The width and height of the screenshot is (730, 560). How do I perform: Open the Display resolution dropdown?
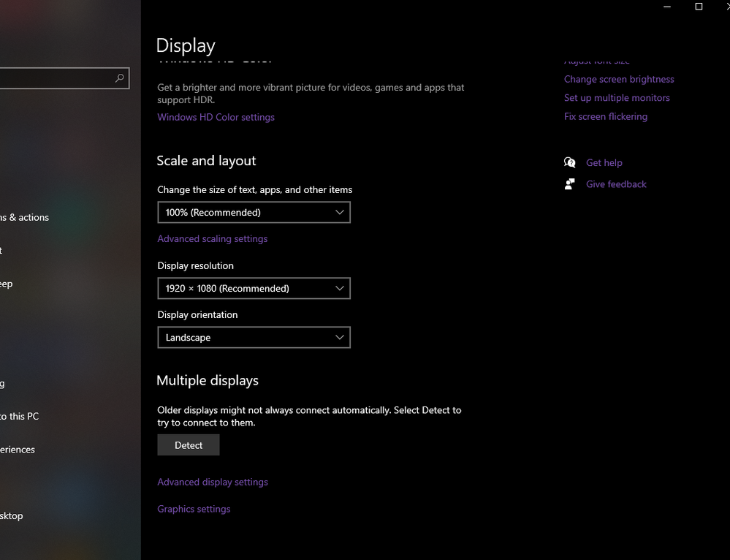pyautogui.click(x=254, y=288)
